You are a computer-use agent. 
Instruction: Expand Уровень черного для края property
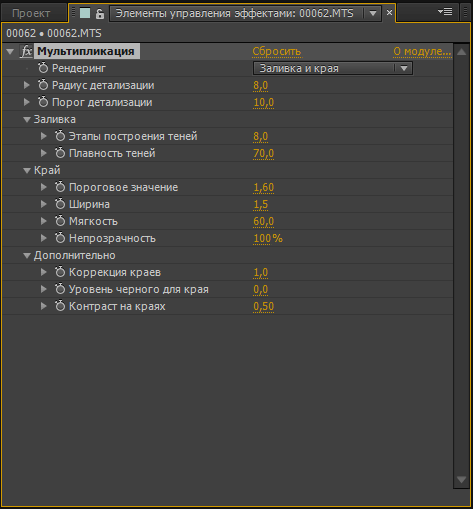pyautogui.click(x=44, y=289)
